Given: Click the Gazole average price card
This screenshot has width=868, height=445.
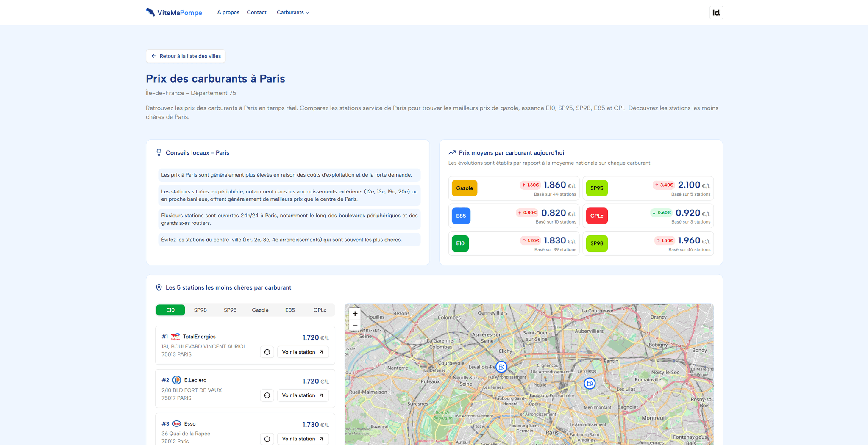Looking at the screenshot, I should pyautogui.click(x=514, y=188).
